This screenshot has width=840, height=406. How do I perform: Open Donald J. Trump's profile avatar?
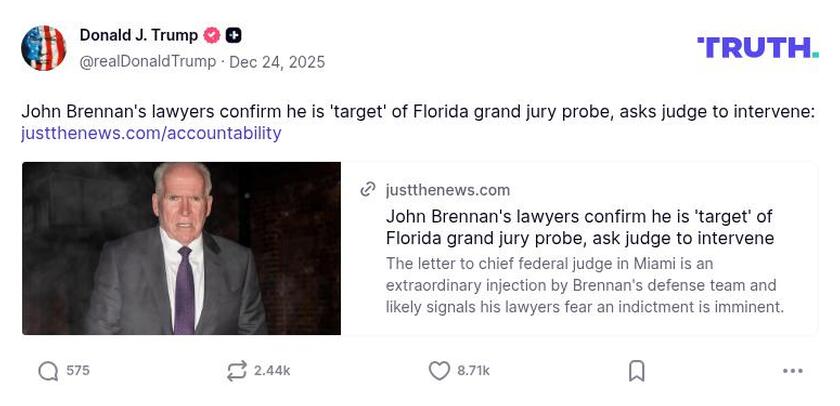44,48
